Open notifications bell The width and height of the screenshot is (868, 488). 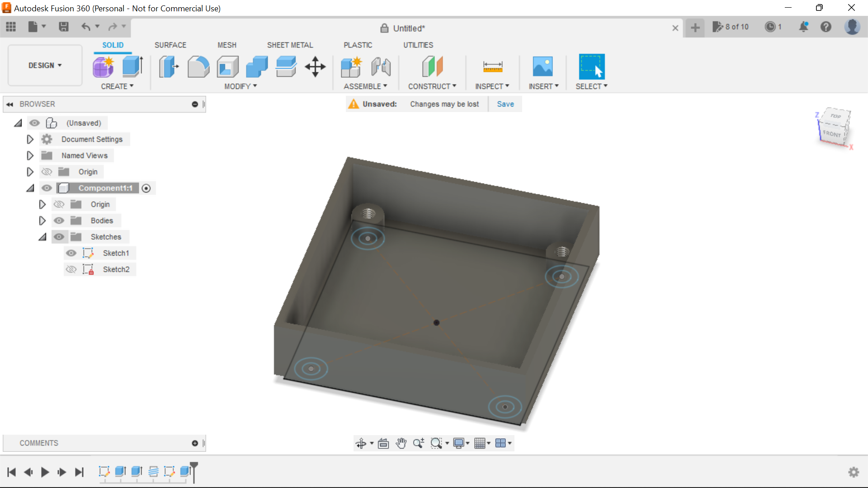804,27
